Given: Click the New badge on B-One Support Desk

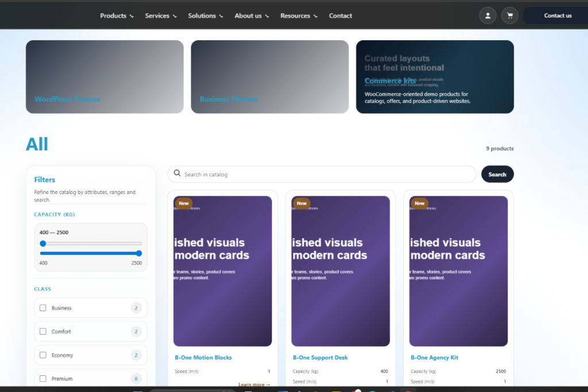Looking at the screenshot, I should coord(301,203).
